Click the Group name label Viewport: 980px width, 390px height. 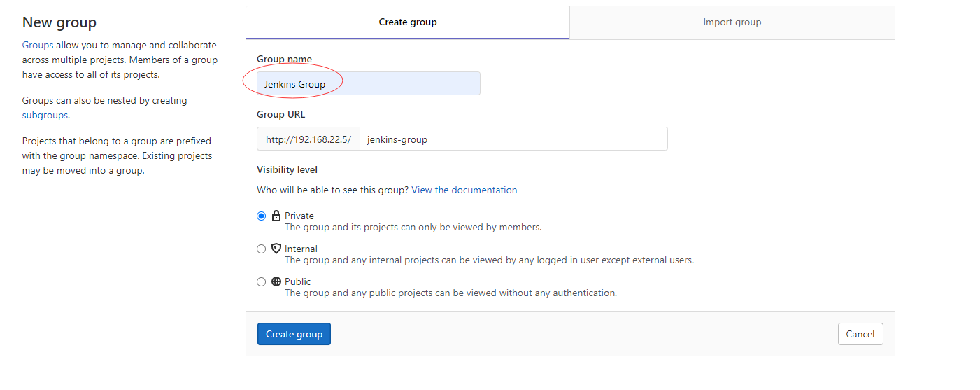pos(285,59)
